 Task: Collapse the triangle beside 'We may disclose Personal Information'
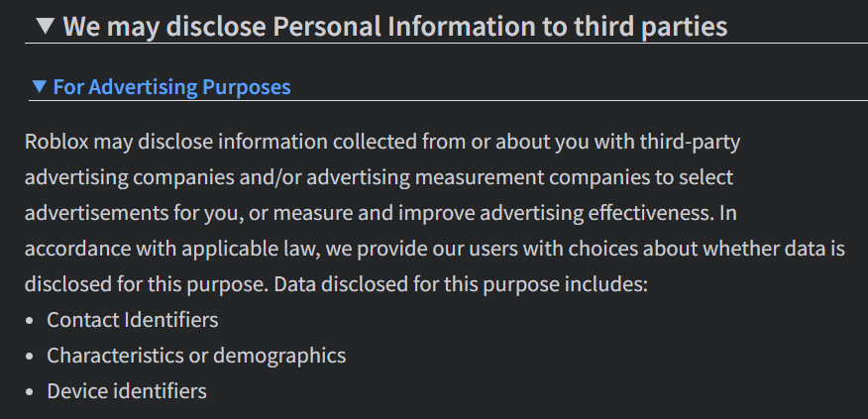click(x=45, y=26)
